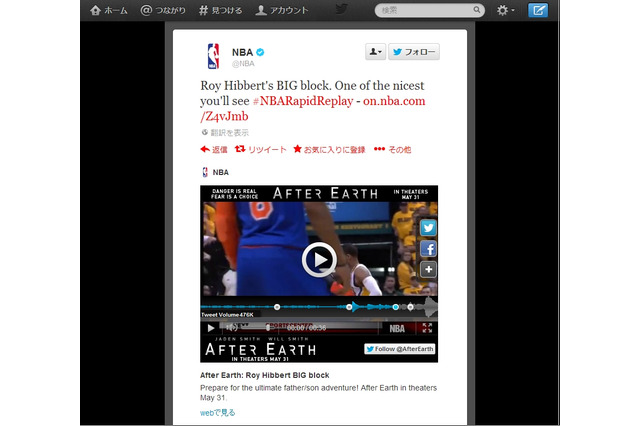The height and width of the screenshot is (426, 640).
Task: Open the #NBARapidReplay hashtag
Action: point(303,101)
